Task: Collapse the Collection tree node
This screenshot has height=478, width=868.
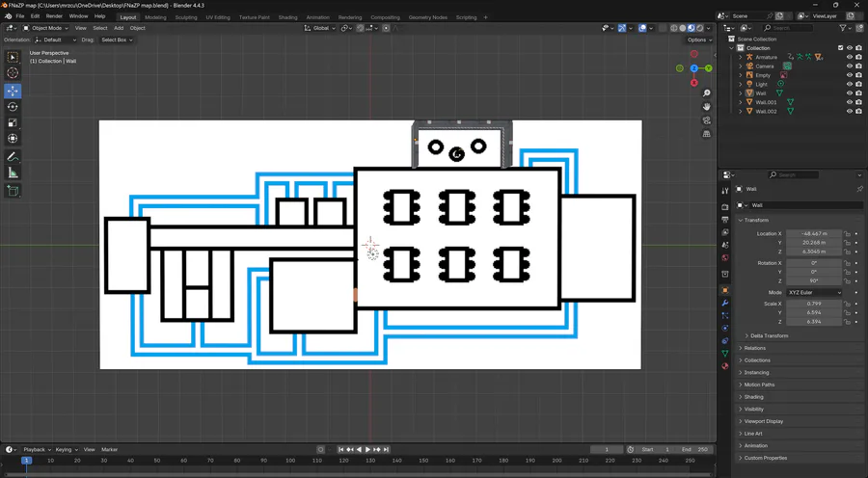Action: (732, 48)
